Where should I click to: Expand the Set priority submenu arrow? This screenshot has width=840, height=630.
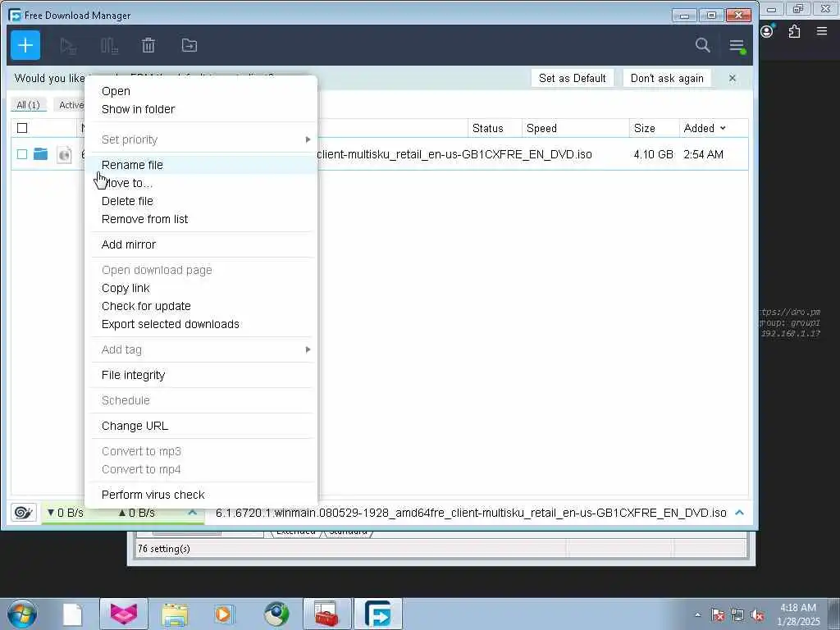[x=308, y=139]
